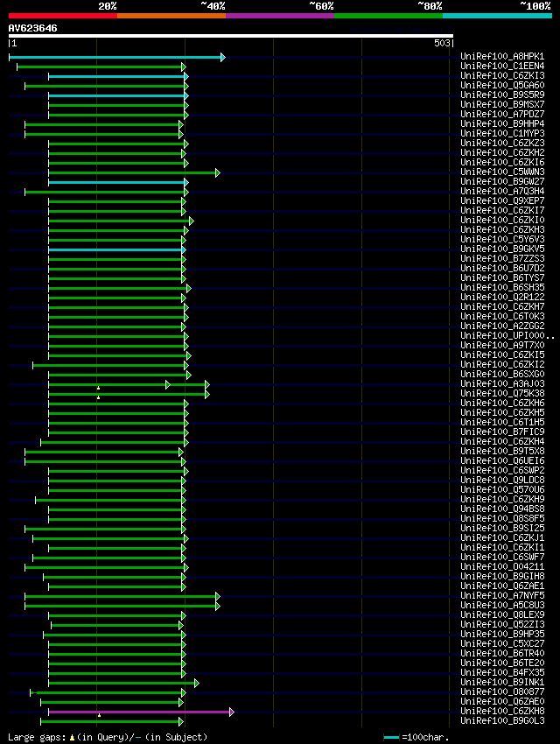This screenshot has height=744, width=560.
Task: Select the UniRef100_C6ZKH8 label
Action: click(502, 712)
